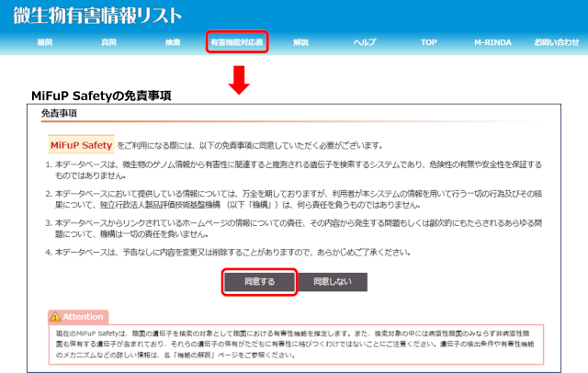Open the 真菌 menu item
This screenshot has width=588, height=373.
(108, 42)
